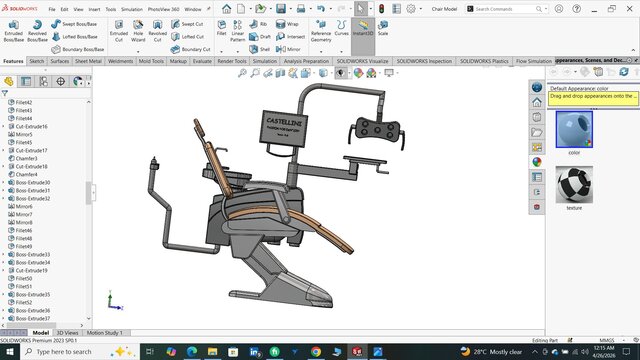
Task: Choose the Boundary Cut command
Action: 191,49
